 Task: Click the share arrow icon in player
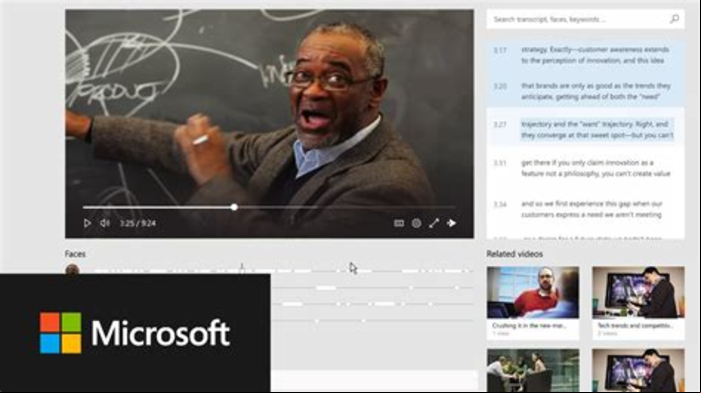[x=452, y=223]
